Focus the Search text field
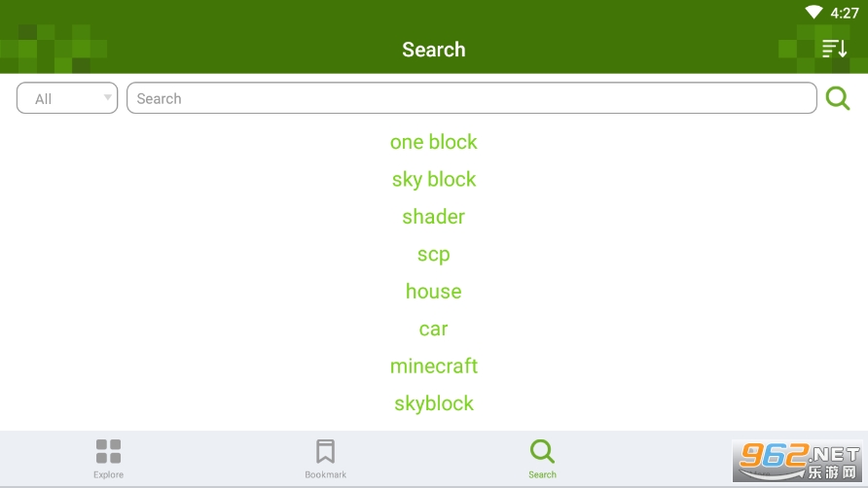 (x=471, y=98)
